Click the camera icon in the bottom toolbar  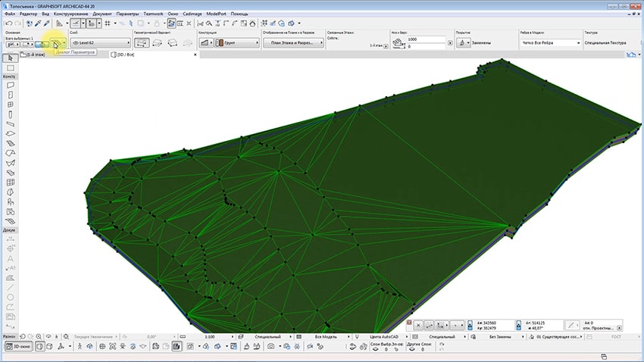coord(270,347)
